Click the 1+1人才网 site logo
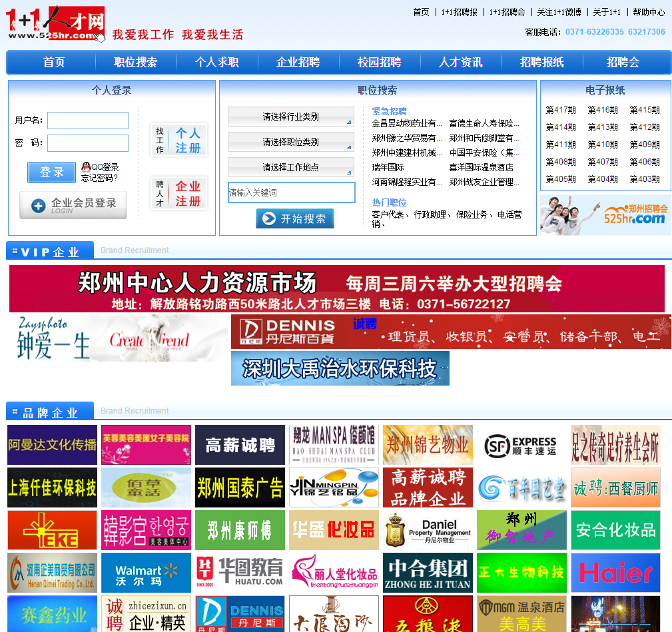 coord(56,24)
